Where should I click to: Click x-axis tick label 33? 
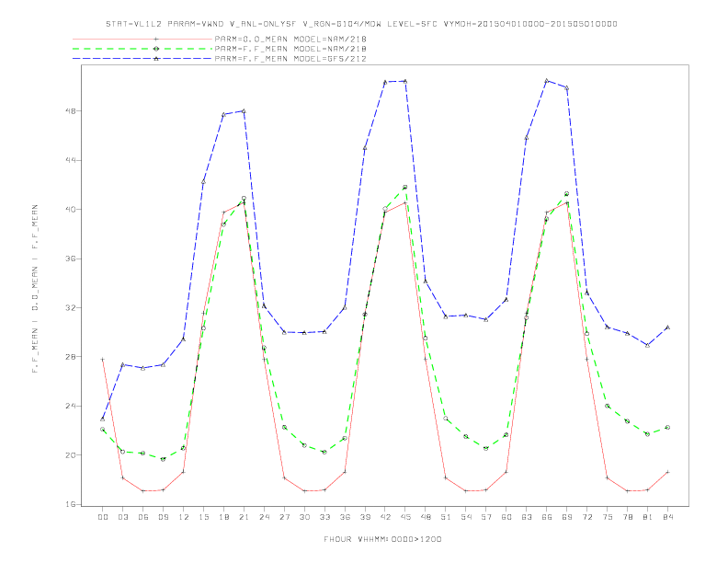[324, 517]
